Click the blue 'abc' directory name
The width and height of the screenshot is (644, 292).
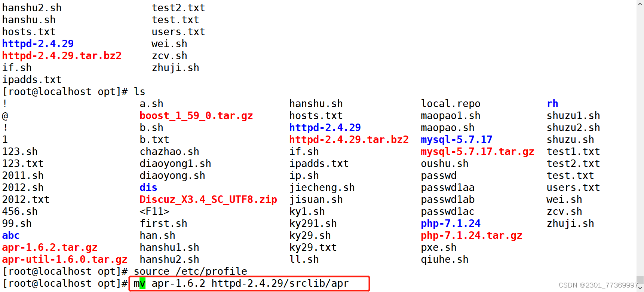pyautogui.click(x=11, y=235)
